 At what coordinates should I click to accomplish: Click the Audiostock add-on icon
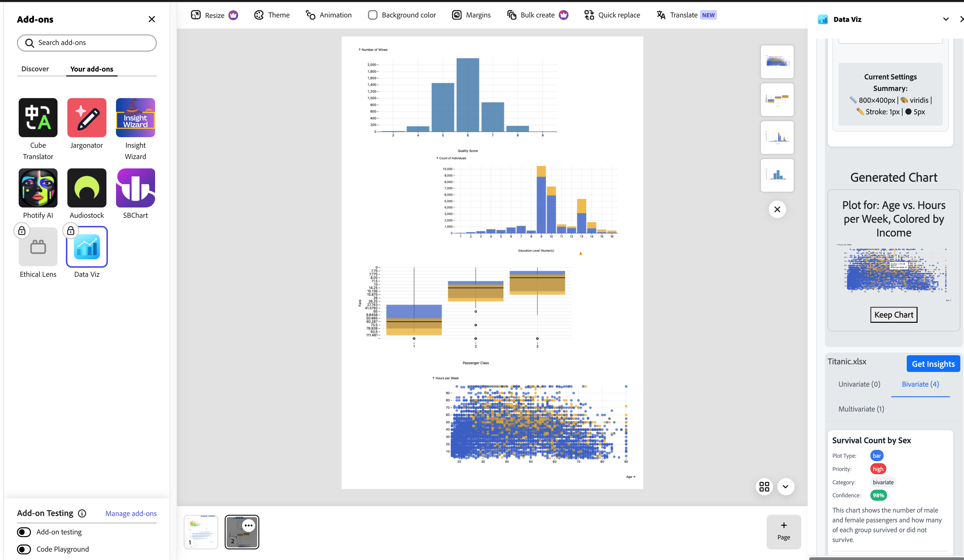(x=87, y=188)
